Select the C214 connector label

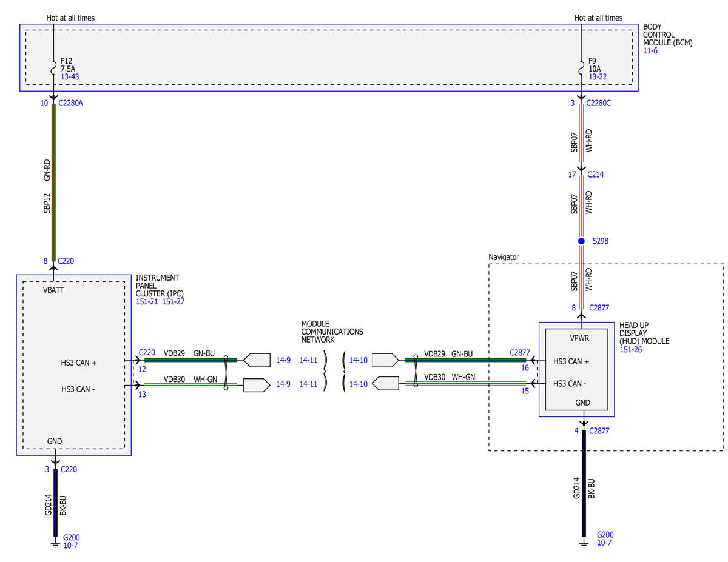point(596,175)
